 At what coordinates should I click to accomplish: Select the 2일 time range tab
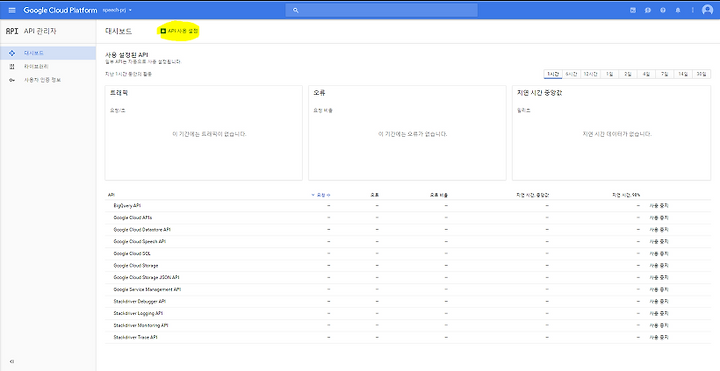(628, 74)
